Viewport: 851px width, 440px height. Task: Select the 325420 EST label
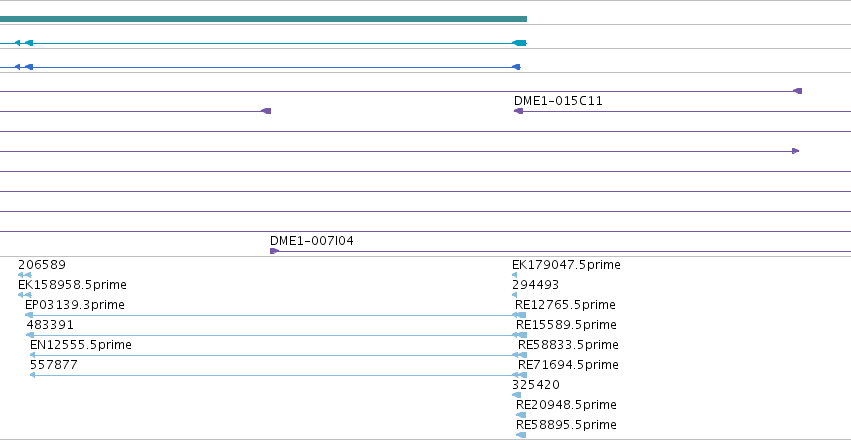(536, 385)
